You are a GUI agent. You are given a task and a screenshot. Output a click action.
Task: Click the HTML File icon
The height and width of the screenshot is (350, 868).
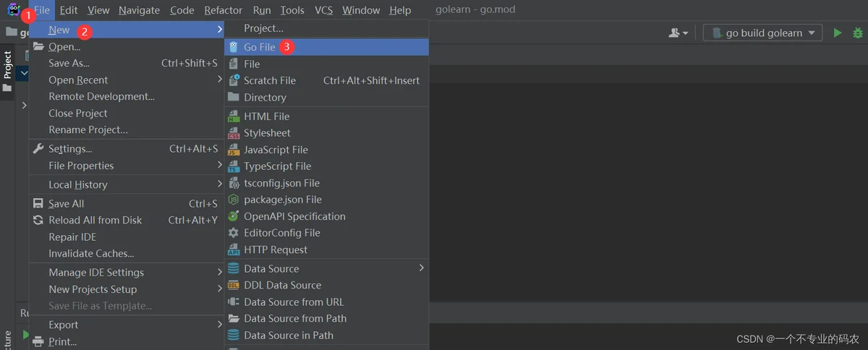click(x=233, y=116)
